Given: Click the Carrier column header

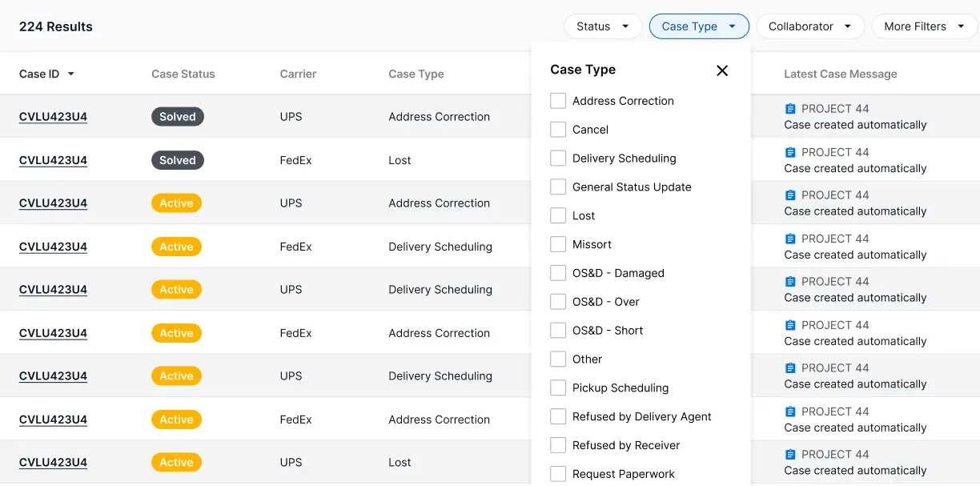Looking at the screenshot, I should click(298, 74).
